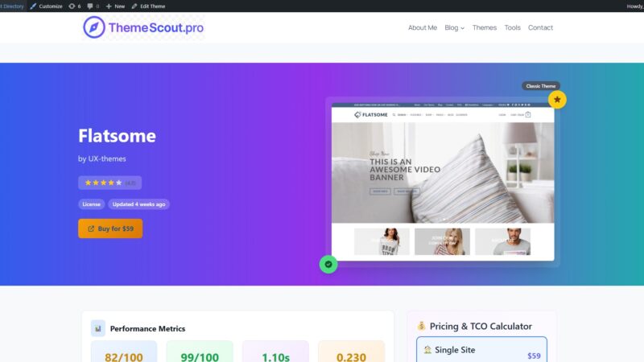Screen dimensions: 644x362
Task: Go to the Themes menu item
Action: (x=485, y=27)
